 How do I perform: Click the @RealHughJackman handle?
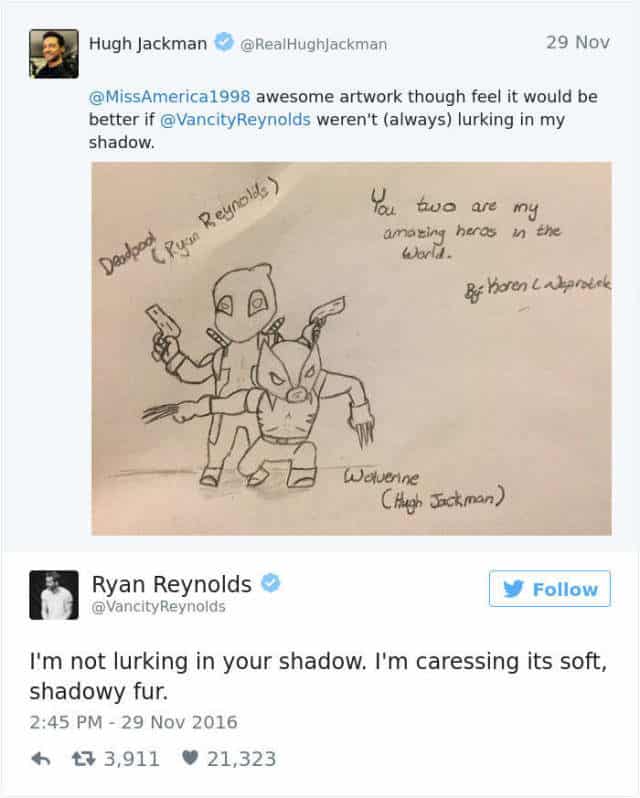pos(313,44)
